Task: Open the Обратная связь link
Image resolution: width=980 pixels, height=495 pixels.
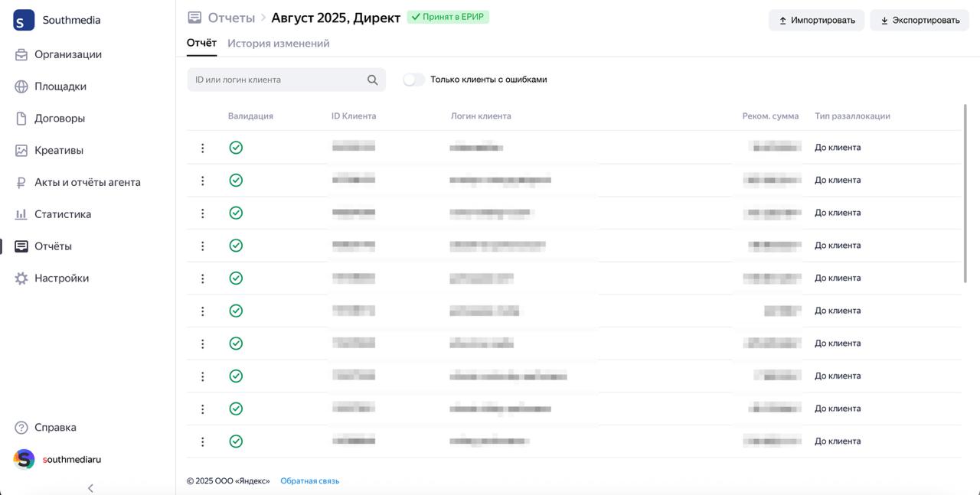Action: point(309,481)
